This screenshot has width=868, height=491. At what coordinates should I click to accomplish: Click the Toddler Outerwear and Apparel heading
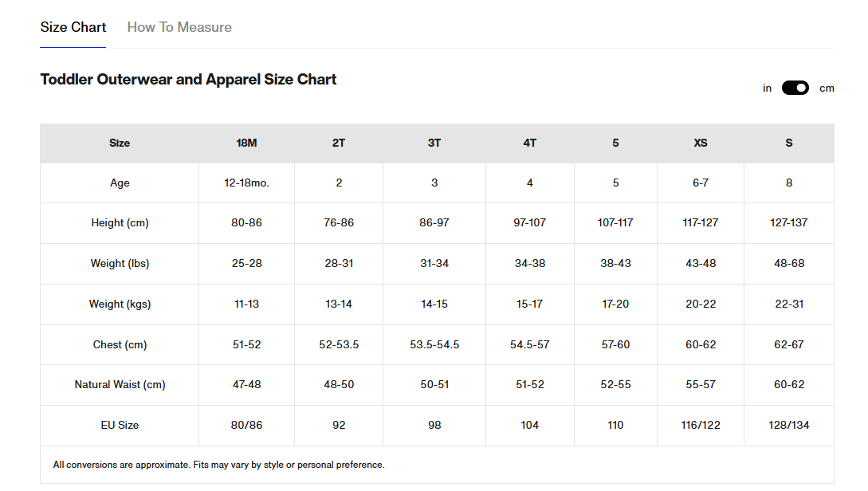188,80
